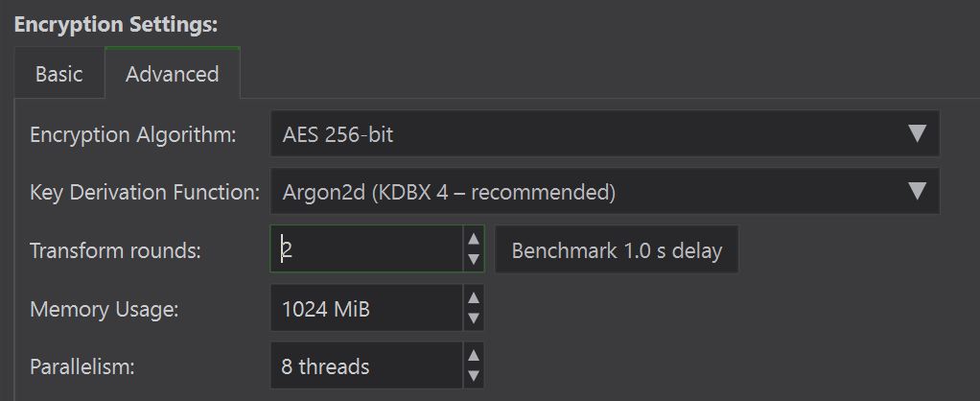Click the Memory Usage 1024 MiB field
The width and height of the screenshot is (980, 401).
tap(366, 309)
